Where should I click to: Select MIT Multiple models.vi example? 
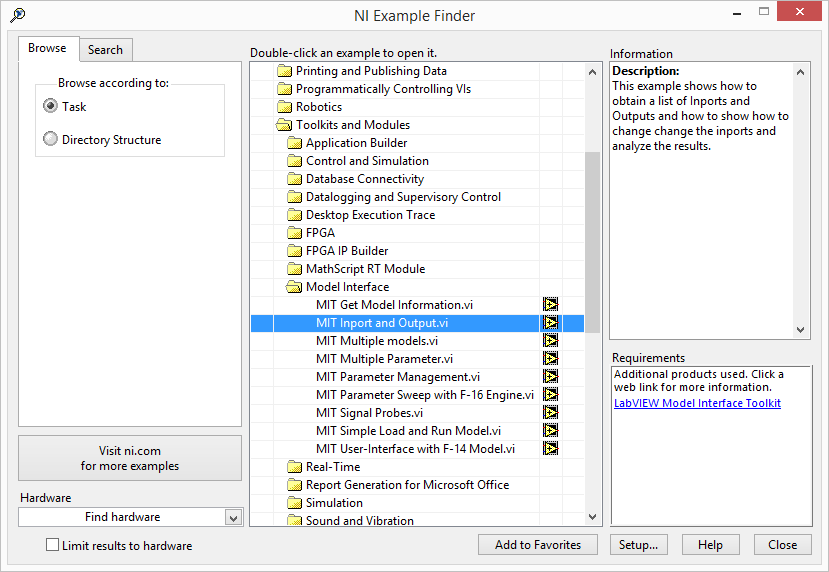376,341
